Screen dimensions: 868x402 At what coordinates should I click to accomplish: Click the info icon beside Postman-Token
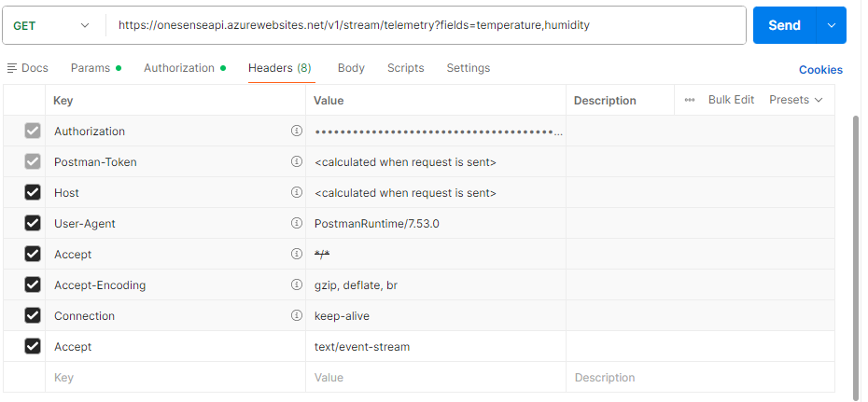pos(297,161)
